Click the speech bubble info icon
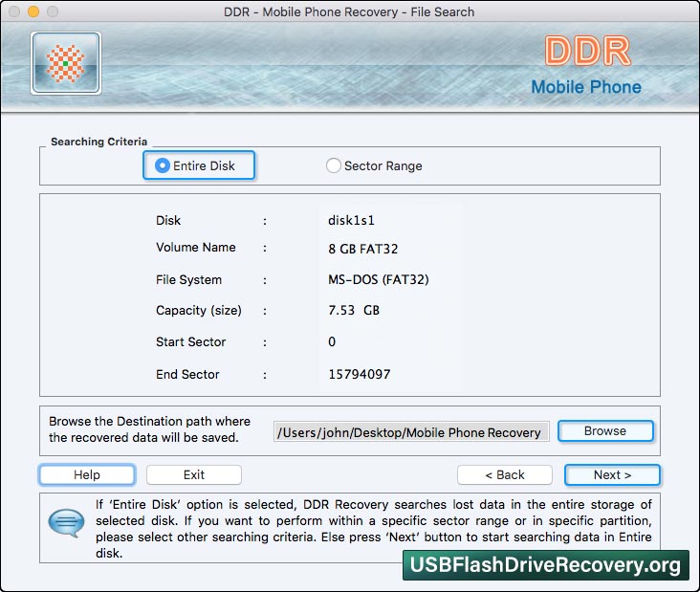This screenshot has width=700, height=592. pyautogui.click(x=66, y=522)
